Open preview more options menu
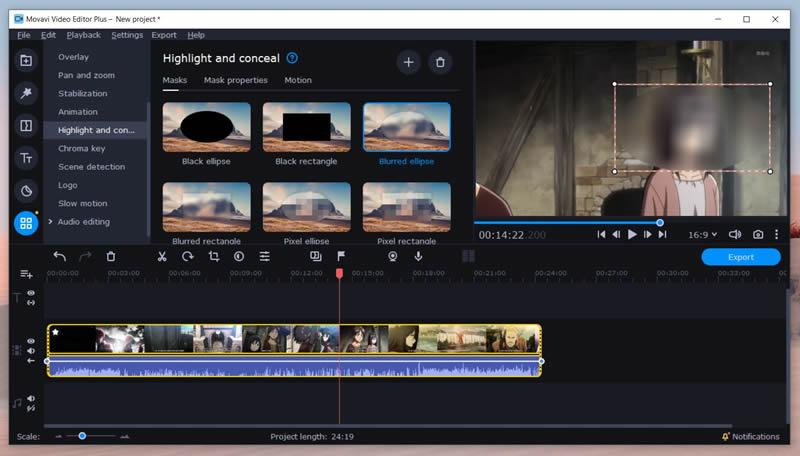Viewport: 800px width, 456px height. click(x=777, y=235)
